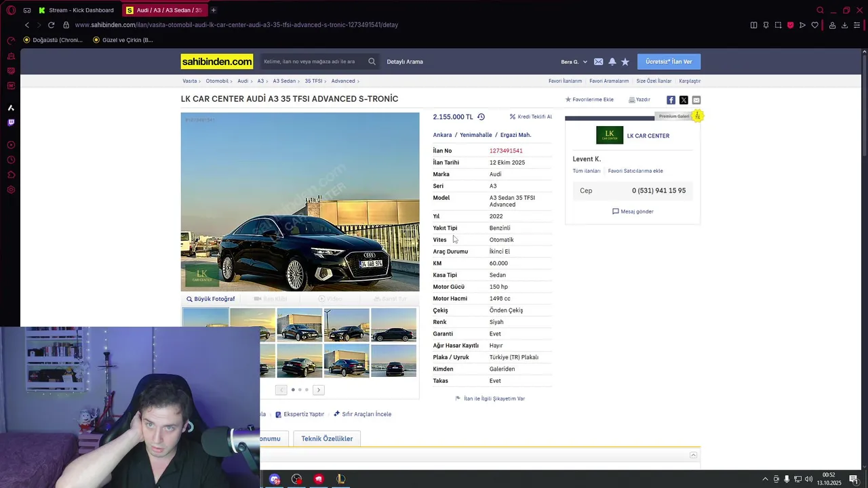Open browser downloads icon
Image resolution: width=868 pixels, height=488 pixels.
coord(844,25)
